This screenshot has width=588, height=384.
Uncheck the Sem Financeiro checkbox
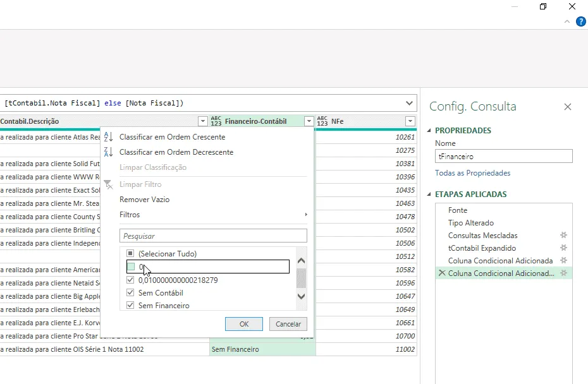130,305
